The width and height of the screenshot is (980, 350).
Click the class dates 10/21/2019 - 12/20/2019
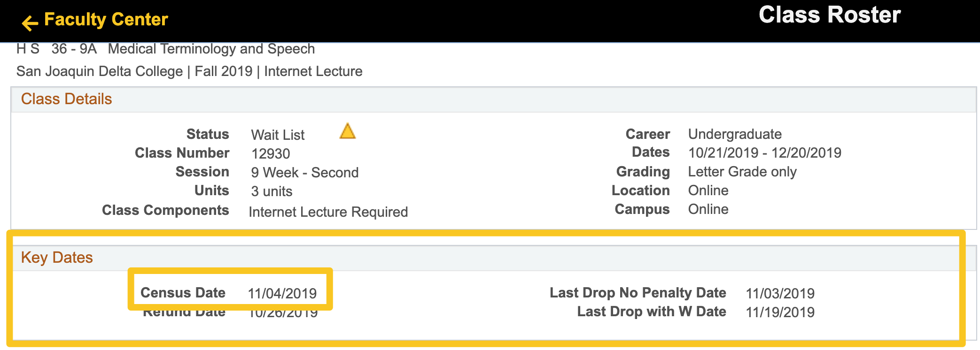pyautogui.click(x=764, y=153)
